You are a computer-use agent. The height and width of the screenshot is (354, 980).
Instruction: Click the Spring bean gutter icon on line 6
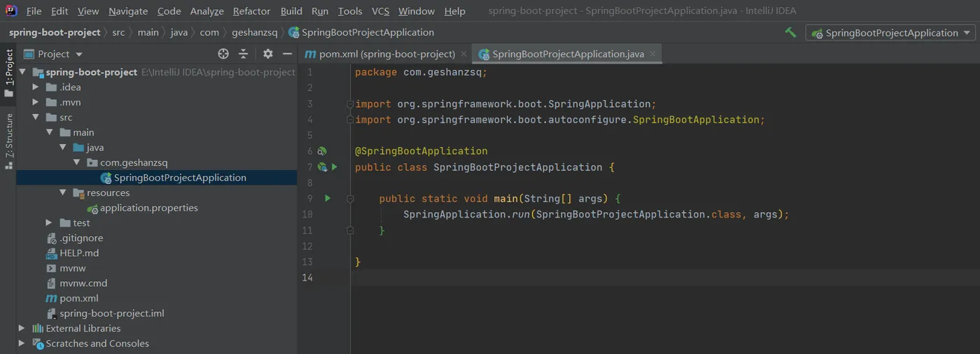322,151
